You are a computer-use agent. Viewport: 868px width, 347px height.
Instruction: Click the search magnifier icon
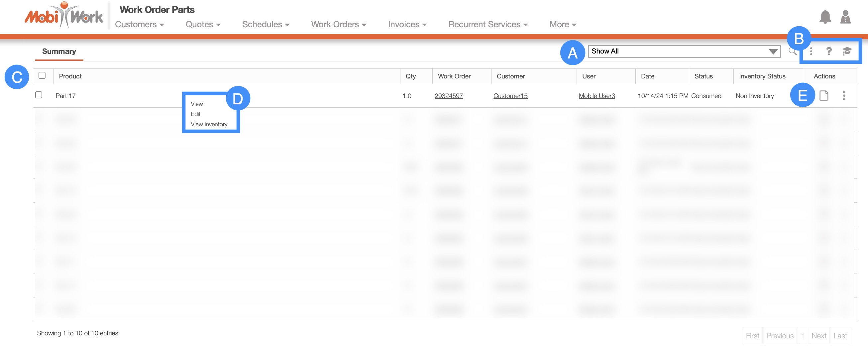[792, 51]
